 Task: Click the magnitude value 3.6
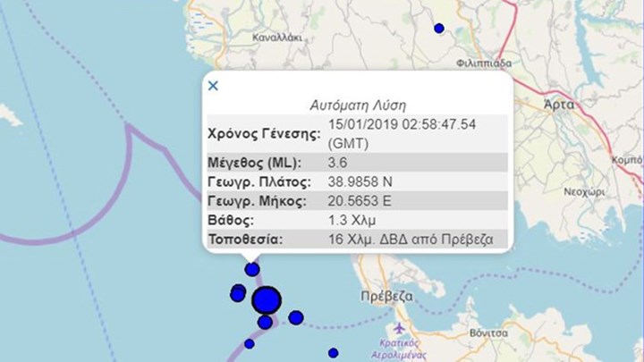(337, 163)
